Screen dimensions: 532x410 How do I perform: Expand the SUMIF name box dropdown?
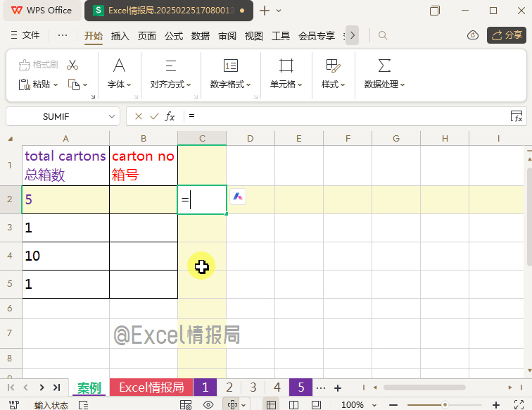click(x=113, y=116)
